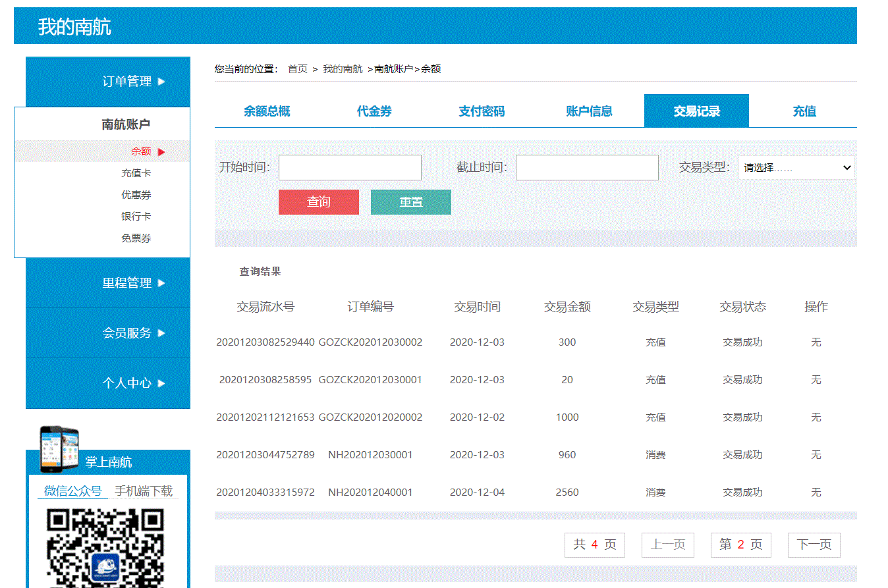Viewport: 888px width, 588px height.
Task: Click the arrow icon beside 订单管理
Action: click(x=162, y=82)
